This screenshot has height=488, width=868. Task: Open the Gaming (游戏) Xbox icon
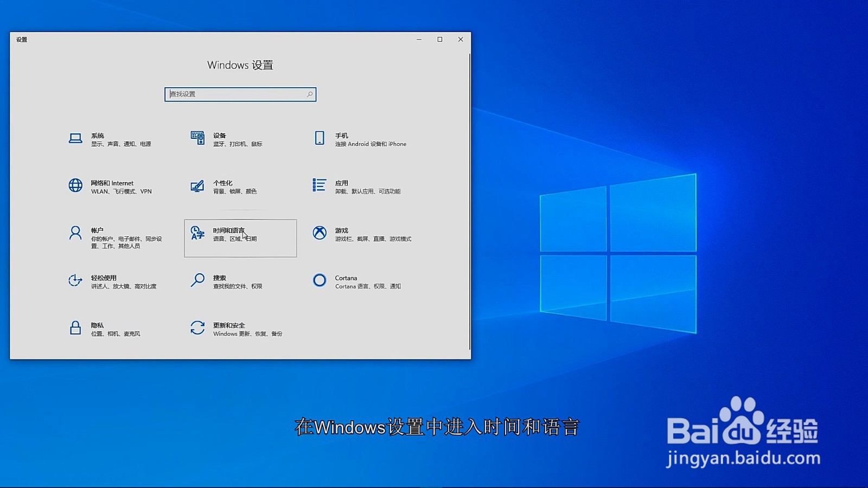(x=320, y=233)
